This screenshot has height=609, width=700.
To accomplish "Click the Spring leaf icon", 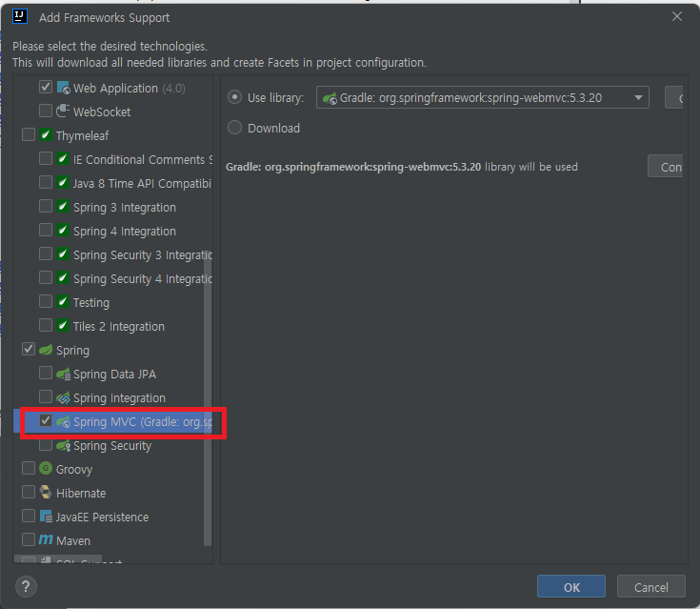I will (46, 350).
